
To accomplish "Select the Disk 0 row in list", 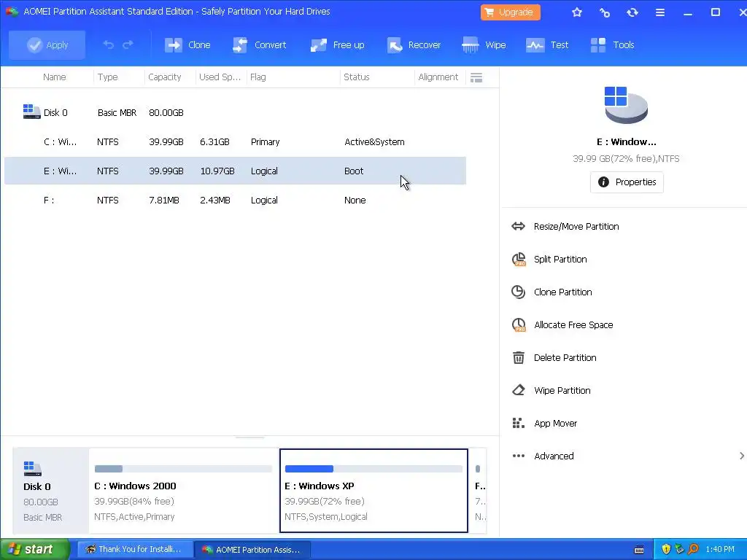I will coord(236,113).
